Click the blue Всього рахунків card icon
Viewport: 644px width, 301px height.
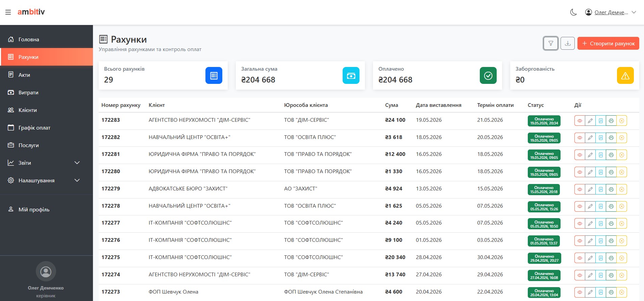tap(214, 75)
